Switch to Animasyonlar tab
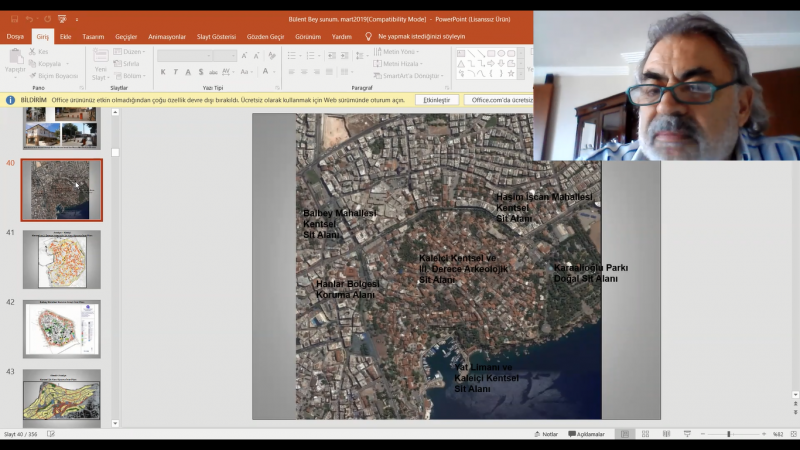Image resolution: width=800 pixels, height=450 pixels. 167,36
